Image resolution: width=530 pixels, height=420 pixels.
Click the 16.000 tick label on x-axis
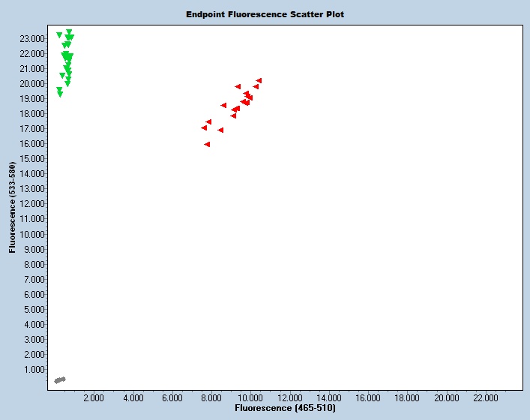[x=368, y=397]
